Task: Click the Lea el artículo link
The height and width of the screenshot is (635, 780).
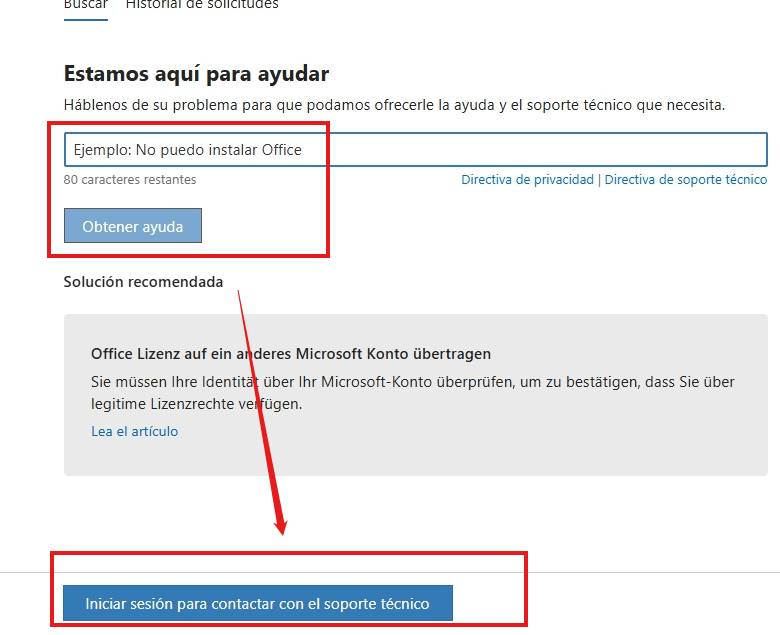Action: [x=134, y=431]
